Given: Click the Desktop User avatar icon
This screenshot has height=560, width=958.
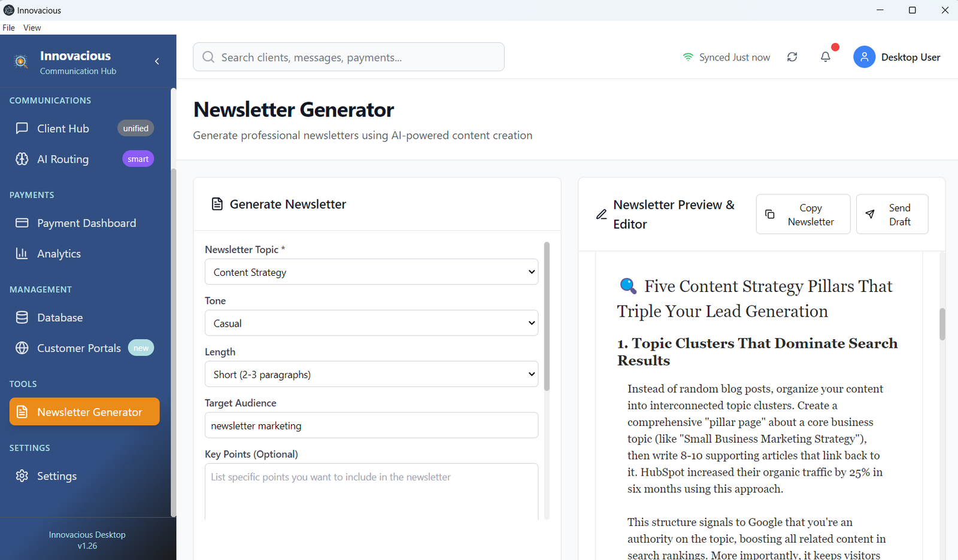Looking at the screenshot, I should tap(864, 57).
